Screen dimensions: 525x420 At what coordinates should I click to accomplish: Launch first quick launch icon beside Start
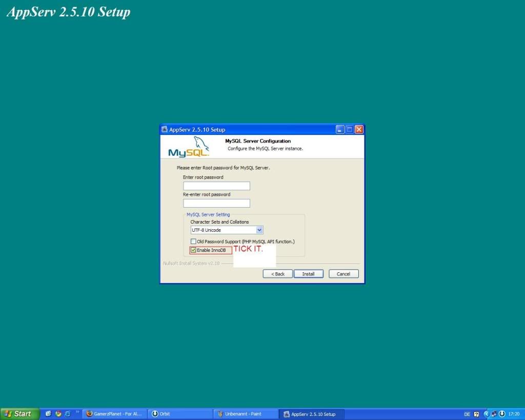click(48, 414)
